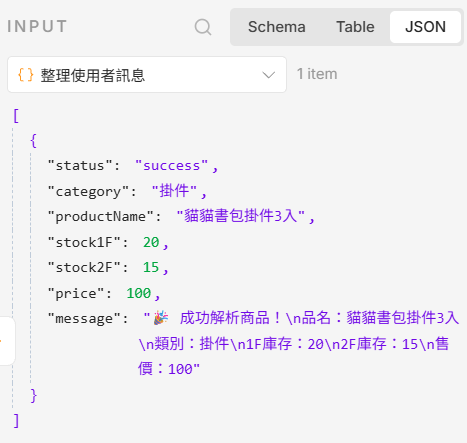
Task: Click the closing square bracket of JSON
Action: pyautogui.click(x=16, y=421)
